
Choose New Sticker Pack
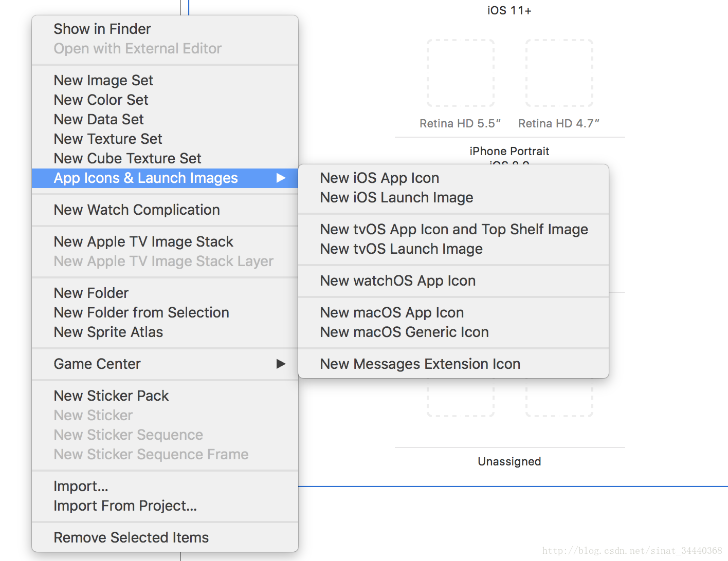[x=165, y=396]
